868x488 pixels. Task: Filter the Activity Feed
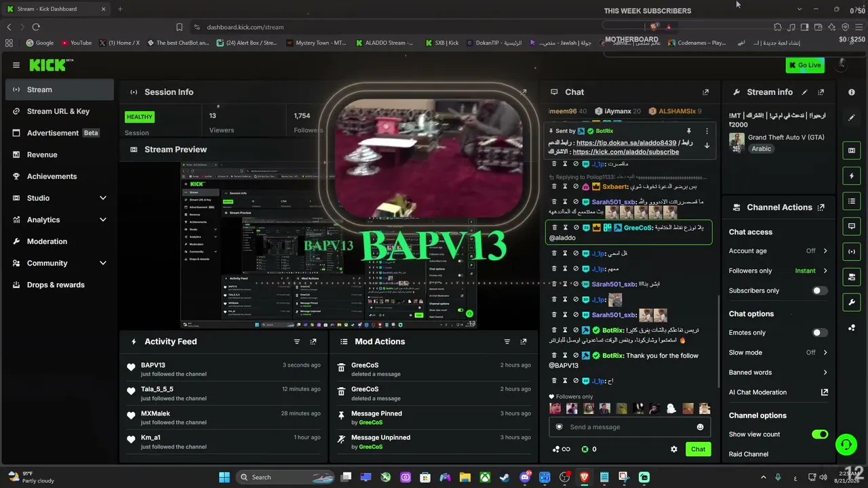pyautogui.click(x=297, y=342)
